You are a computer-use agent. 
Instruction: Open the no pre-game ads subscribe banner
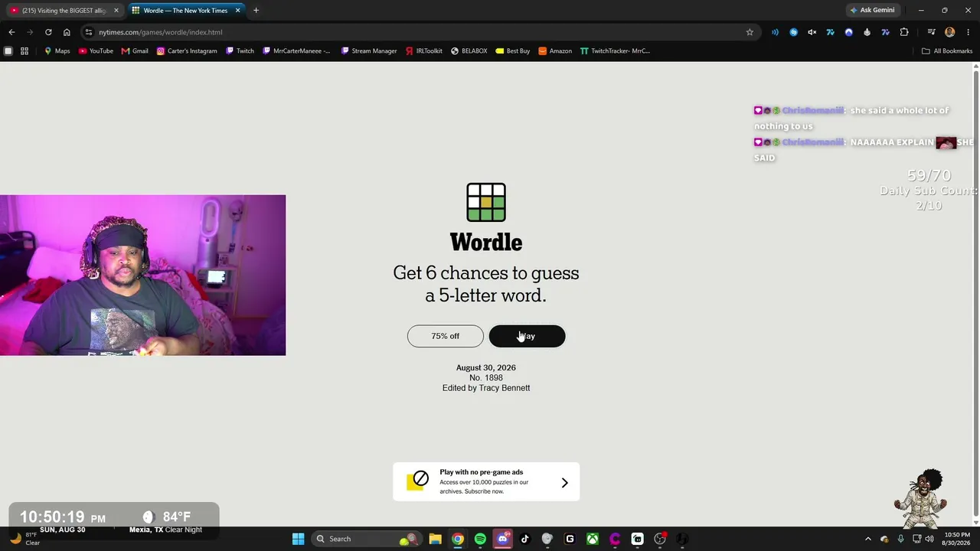pos(486,481)
